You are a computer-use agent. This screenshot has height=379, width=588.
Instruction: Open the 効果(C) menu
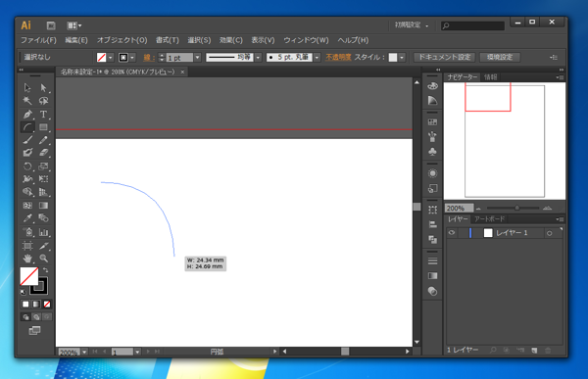(231, 40)
